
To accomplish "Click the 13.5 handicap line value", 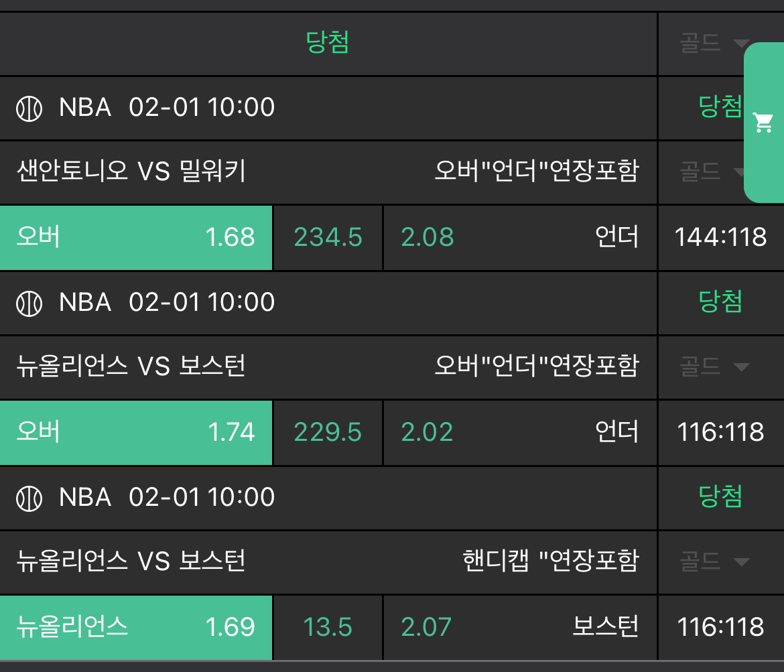I will [328, 627].
